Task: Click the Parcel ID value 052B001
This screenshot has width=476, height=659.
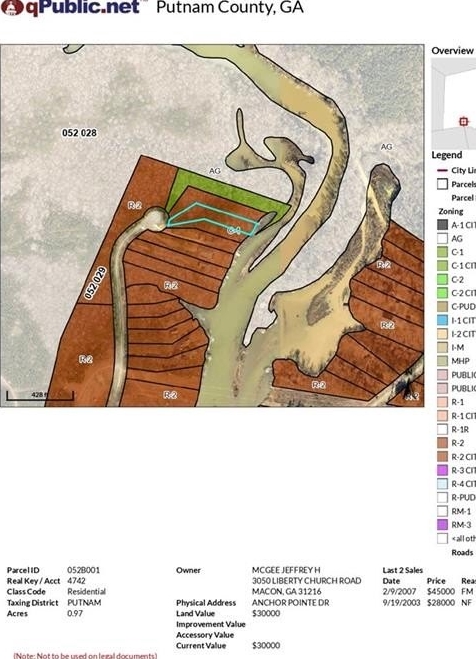Action: 84,570
